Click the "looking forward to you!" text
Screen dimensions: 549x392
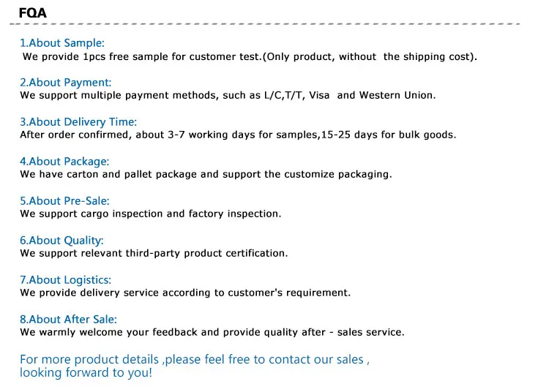pos(86,373)
